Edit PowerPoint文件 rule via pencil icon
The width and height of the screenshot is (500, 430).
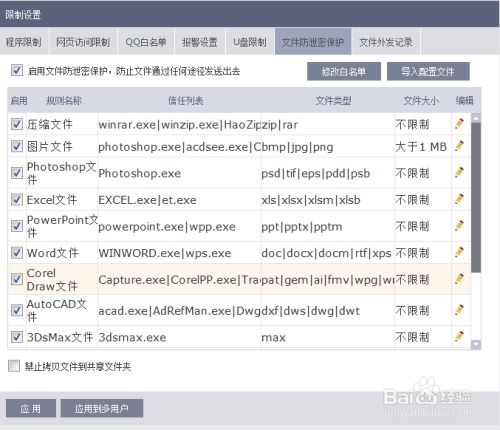click(459, 226)
